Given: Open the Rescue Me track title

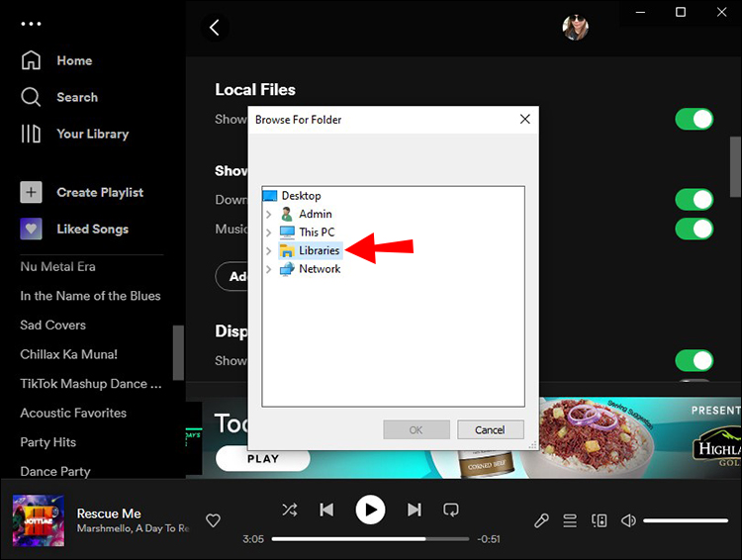Looking at the screenshot, I should [x=109, y=513].
